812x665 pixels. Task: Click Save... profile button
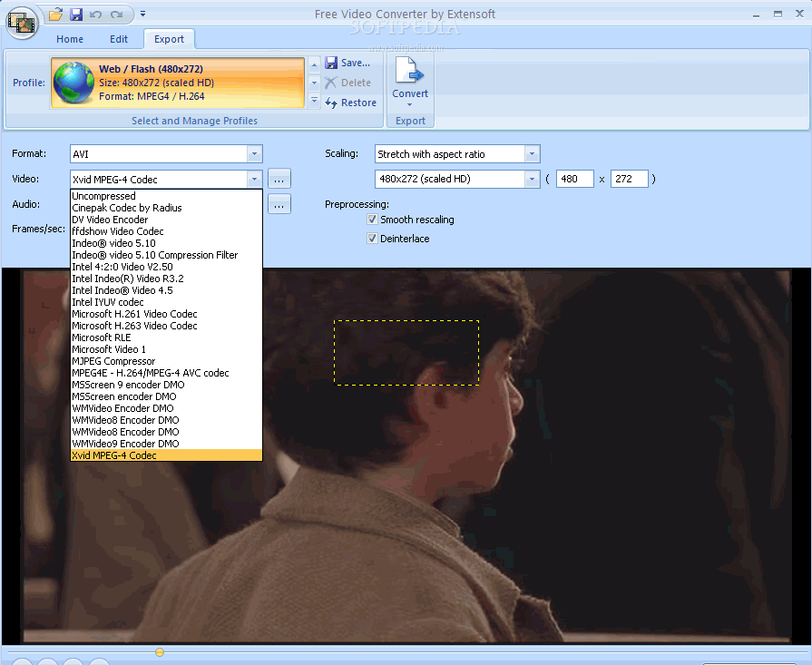pos(347,63)
